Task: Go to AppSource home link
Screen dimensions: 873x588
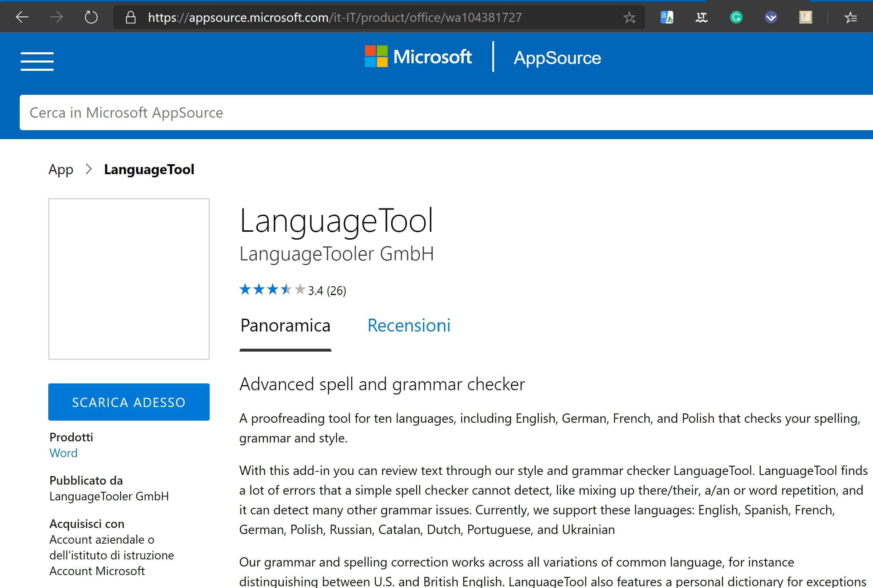Action: [557, 58]
